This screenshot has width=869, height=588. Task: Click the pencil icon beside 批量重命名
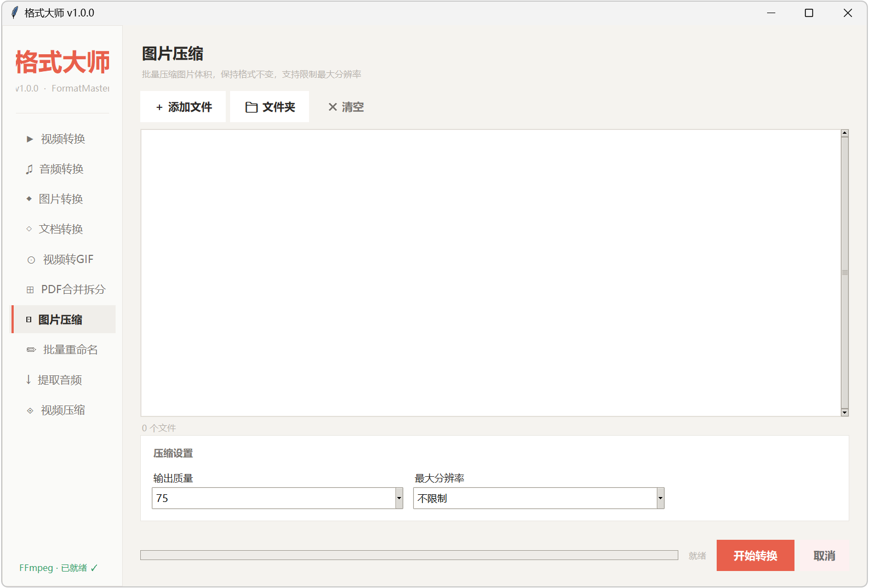pyautogui.click(x=31, y=350)
